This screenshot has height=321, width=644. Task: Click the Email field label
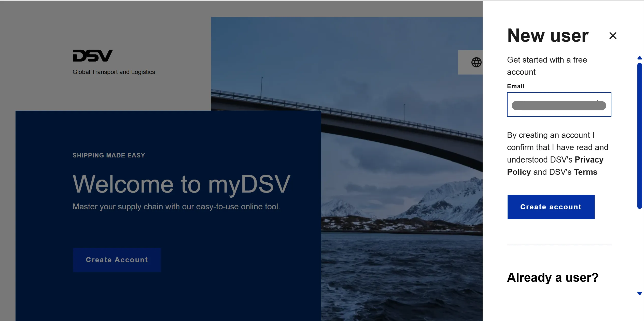515,86
